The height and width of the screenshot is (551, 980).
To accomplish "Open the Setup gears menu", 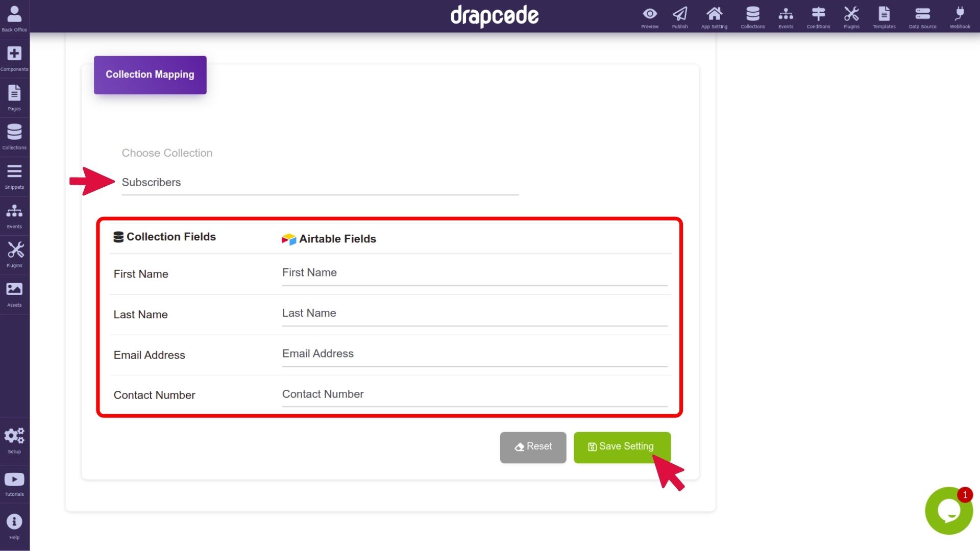I will point(14,441).
